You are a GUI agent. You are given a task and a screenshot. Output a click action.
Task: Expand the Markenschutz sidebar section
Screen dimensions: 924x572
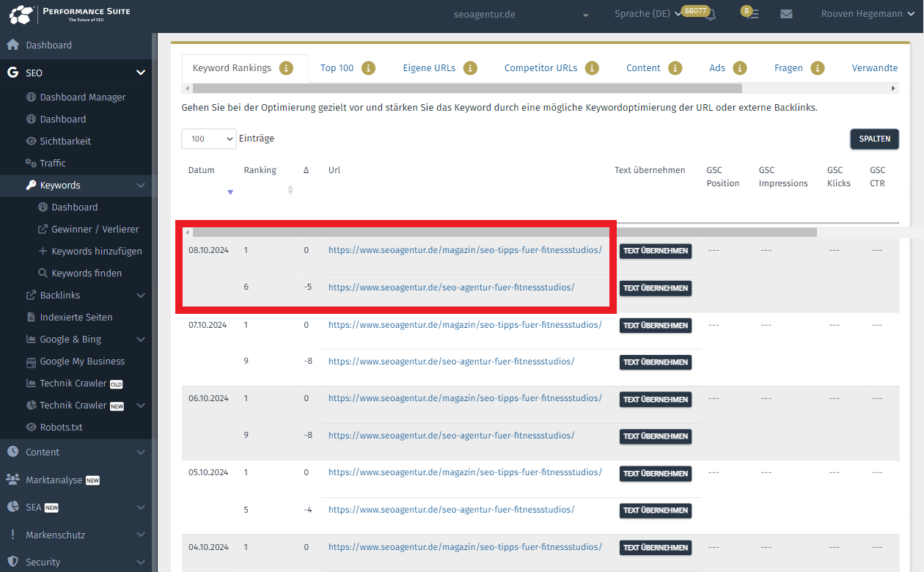(x=141, y=535)
